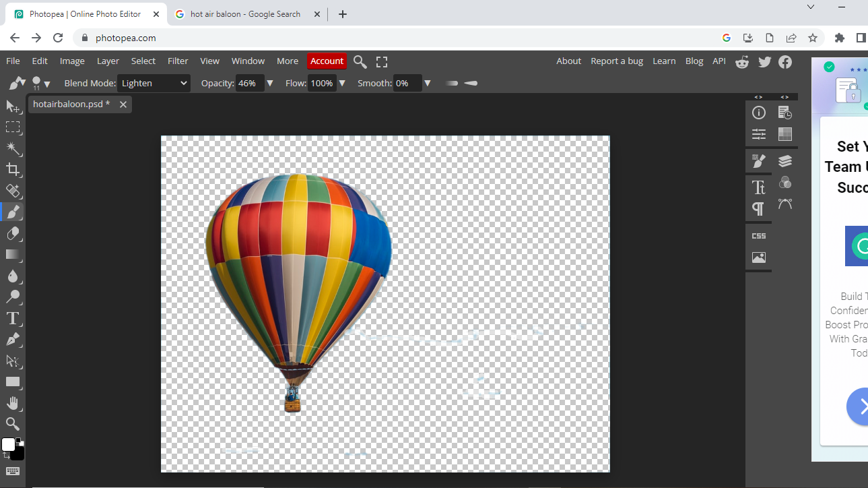Switch to hotairbaloon.psd document tab

[x=71, y=104]
